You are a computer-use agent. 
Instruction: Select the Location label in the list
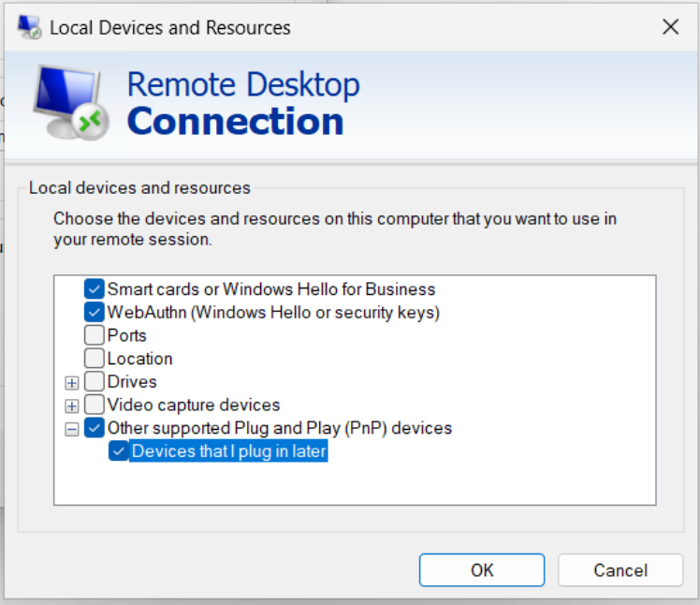[139, 359]
